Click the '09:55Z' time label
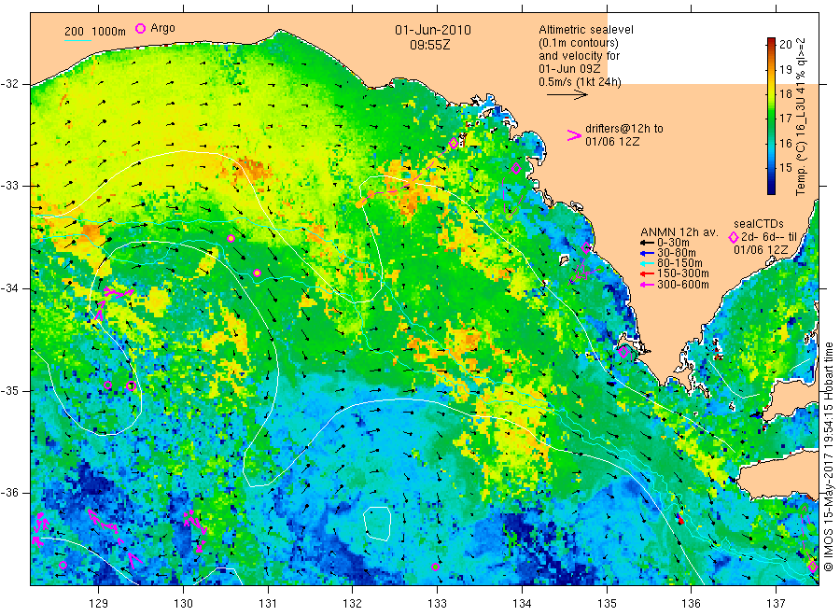This screenshot has width=840, height=616. pyautogui.click(x=430, y=45)
